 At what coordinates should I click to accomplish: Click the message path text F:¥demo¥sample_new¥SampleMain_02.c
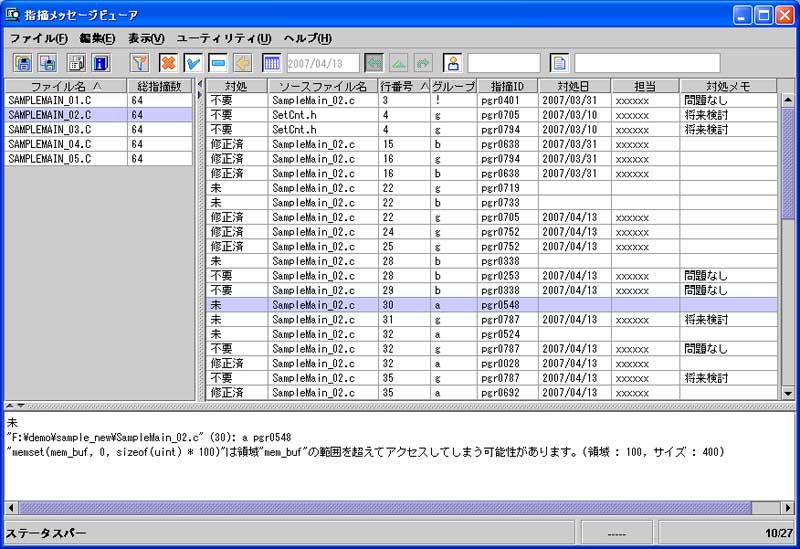point(105,437)
